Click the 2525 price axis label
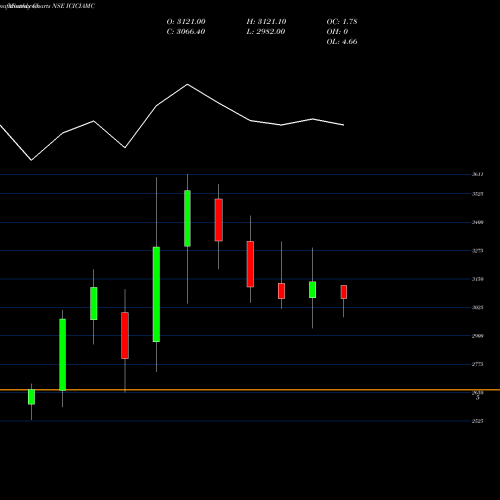 tap(477, 421)
